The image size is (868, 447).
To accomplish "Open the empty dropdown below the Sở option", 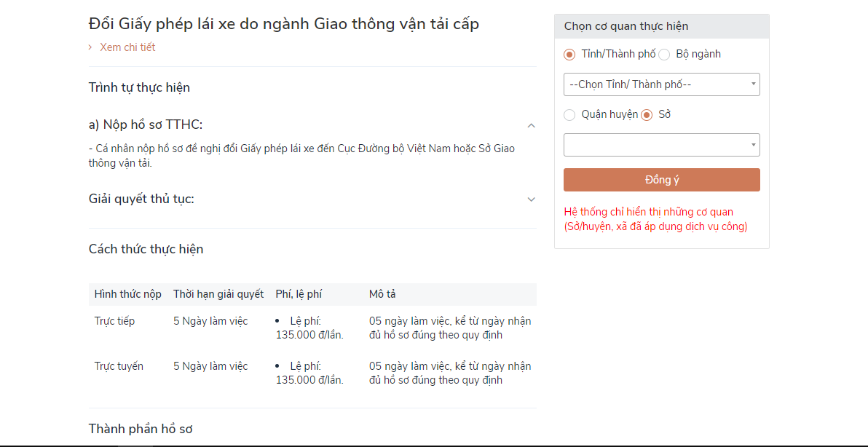I will click(x=661, y=145).
